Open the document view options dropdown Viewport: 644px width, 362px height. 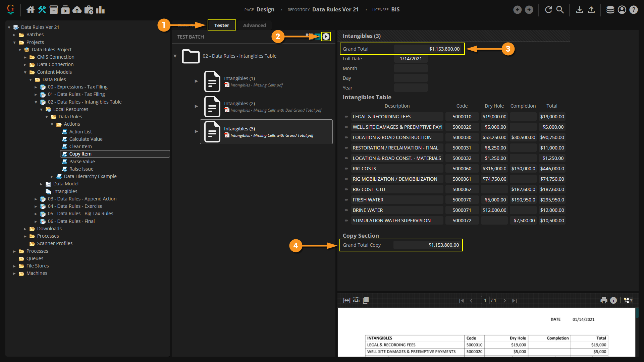(628, 300)
